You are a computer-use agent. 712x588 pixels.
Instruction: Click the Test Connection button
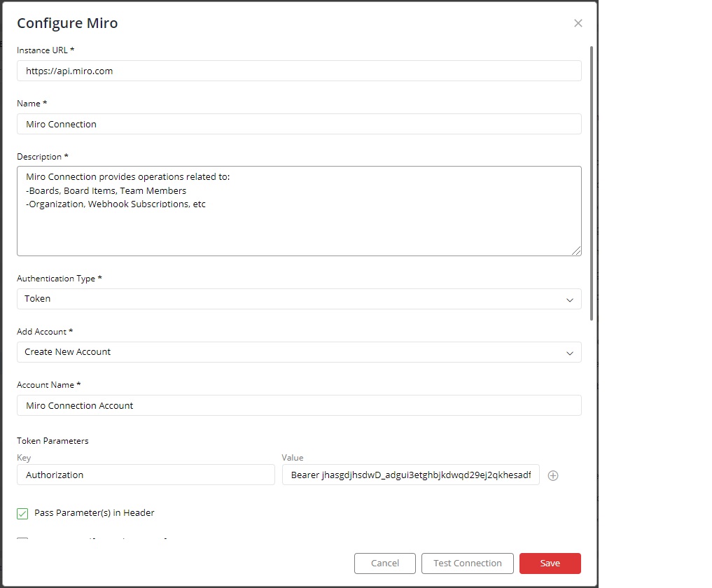[467, 563]
